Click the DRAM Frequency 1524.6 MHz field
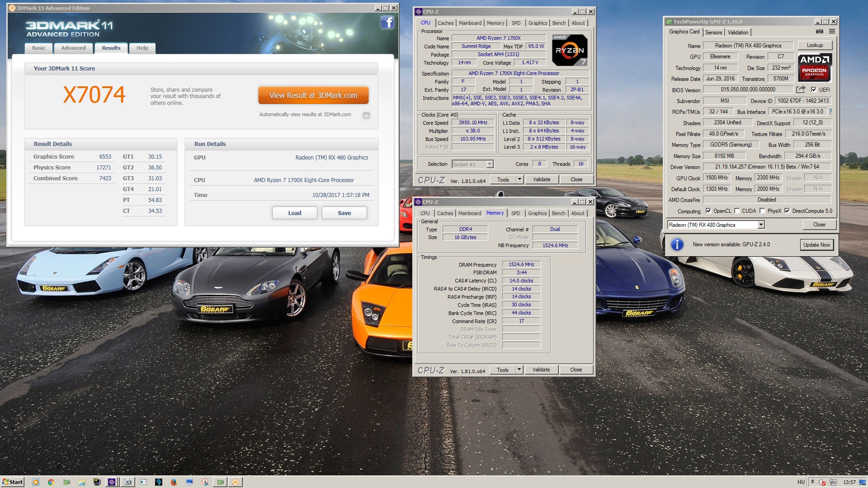The width and height of the screenshot is (868, 488). (521, 265)
